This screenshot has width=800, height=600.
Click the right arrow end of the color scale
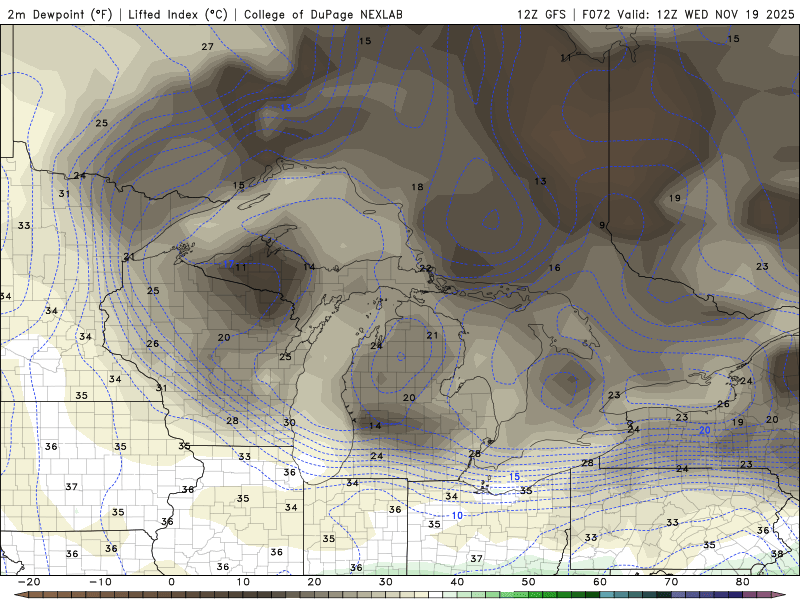point(780,595)
